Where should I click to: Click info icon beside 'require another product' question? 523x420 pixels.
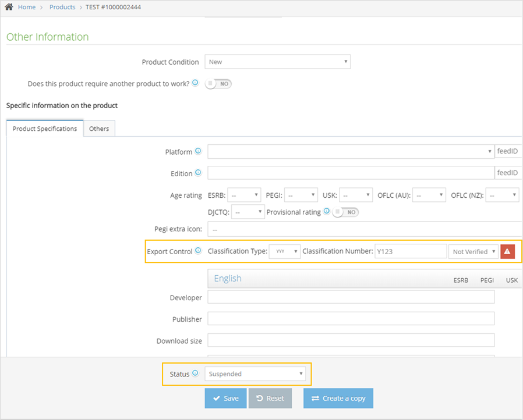pos(195,83)
